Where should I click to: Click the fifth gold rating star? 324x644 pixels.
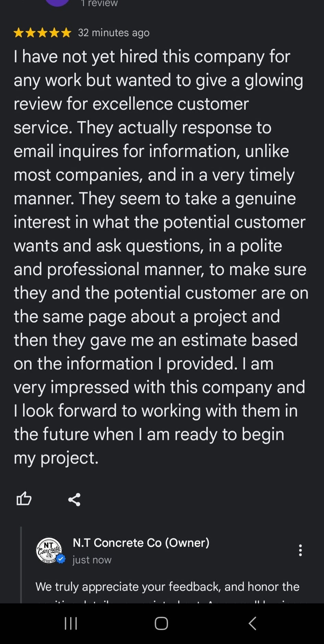point(67,33)
